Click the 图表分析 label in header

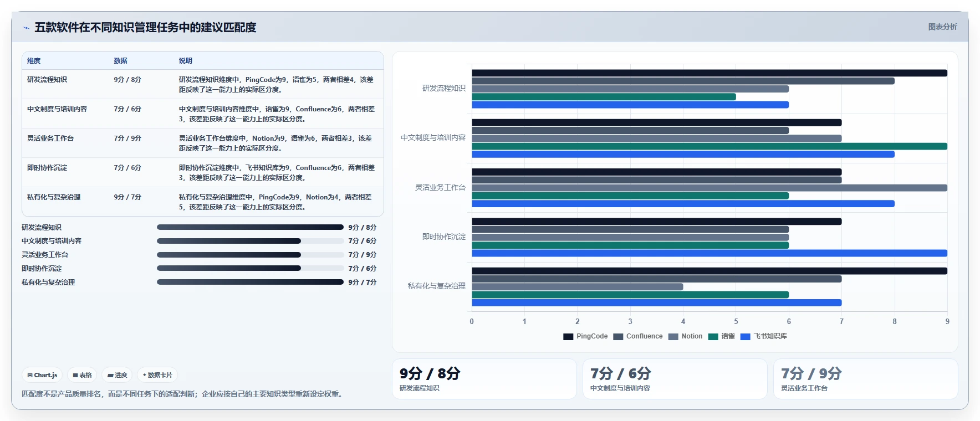click(x=942, y=27)
